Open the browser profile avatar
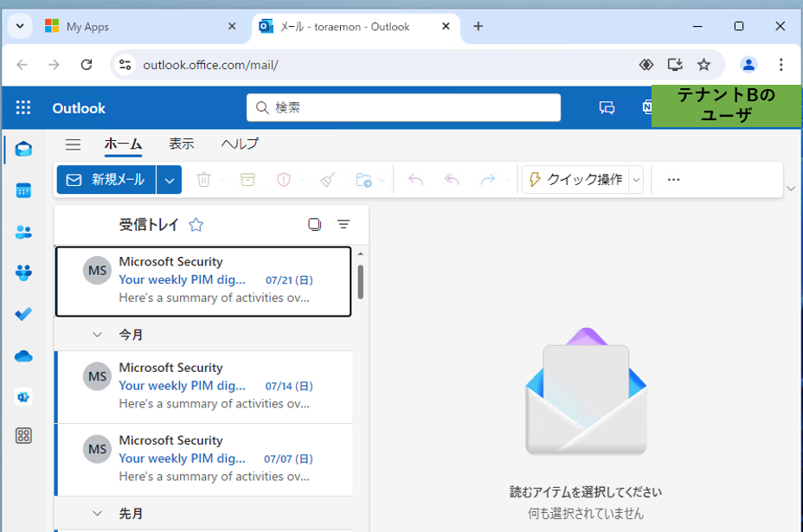This screenshot has width=803, height=532. 748,65
